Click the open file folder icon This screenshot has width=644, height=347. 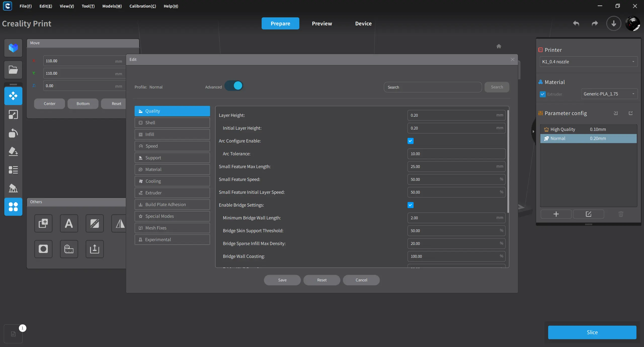pyautogui.click(x=13, y=70)
